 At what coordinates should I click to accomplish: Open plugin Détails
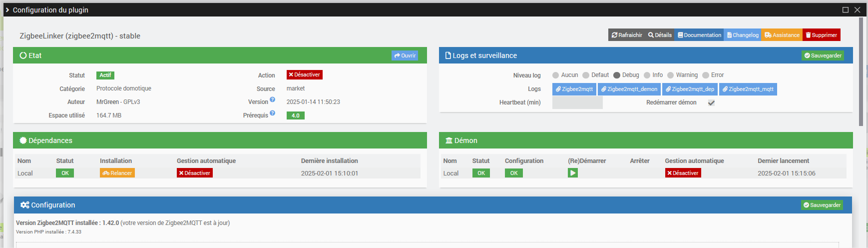click(660, 35)
